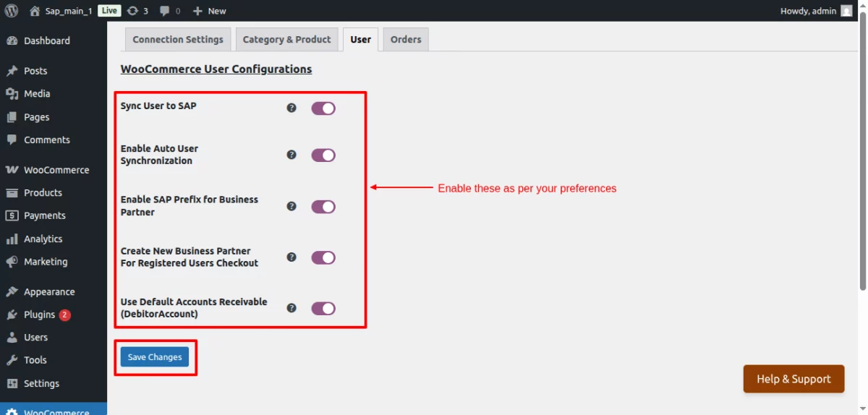Image resolution: width=868 pixels, height=415 pixels.
Task: Click the Save Changes button
Action: pyautogui.click(x=155, y=357)
